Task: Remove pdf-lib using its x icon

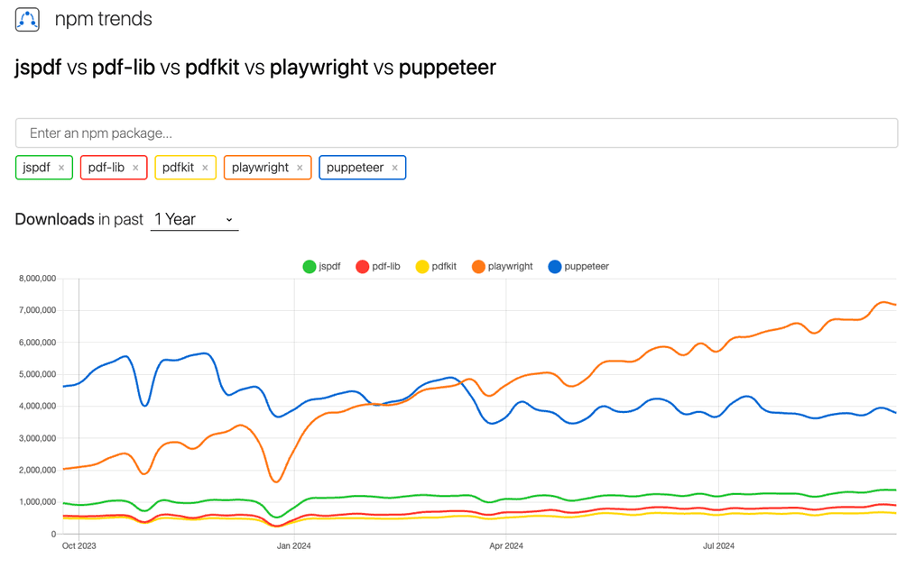Action: pos(135,168)
